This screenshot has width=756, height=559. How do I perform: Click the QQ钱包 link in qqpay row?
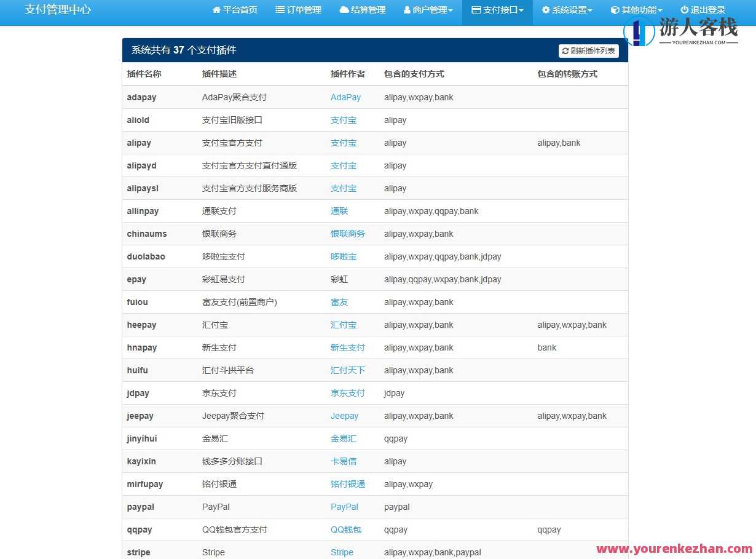coord(346,529)
